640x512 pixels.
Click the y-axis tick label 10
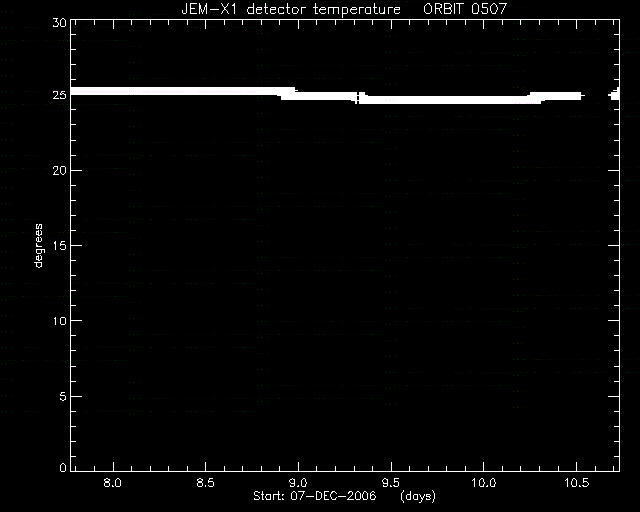pos(60,321)
